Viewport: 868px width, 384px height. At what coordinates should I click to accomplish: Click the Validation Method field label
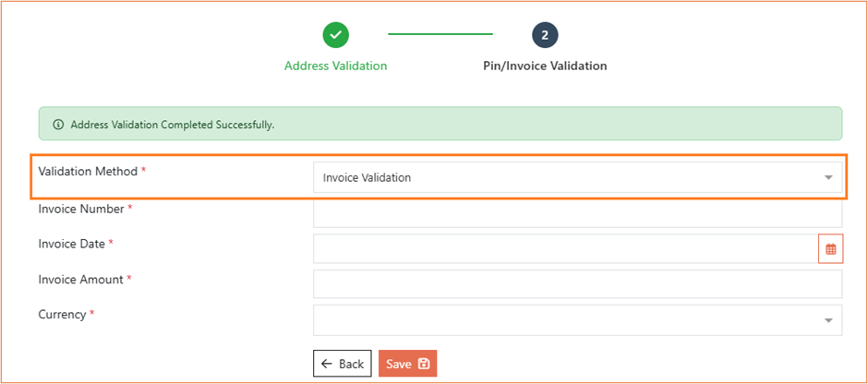pos(88,172)
